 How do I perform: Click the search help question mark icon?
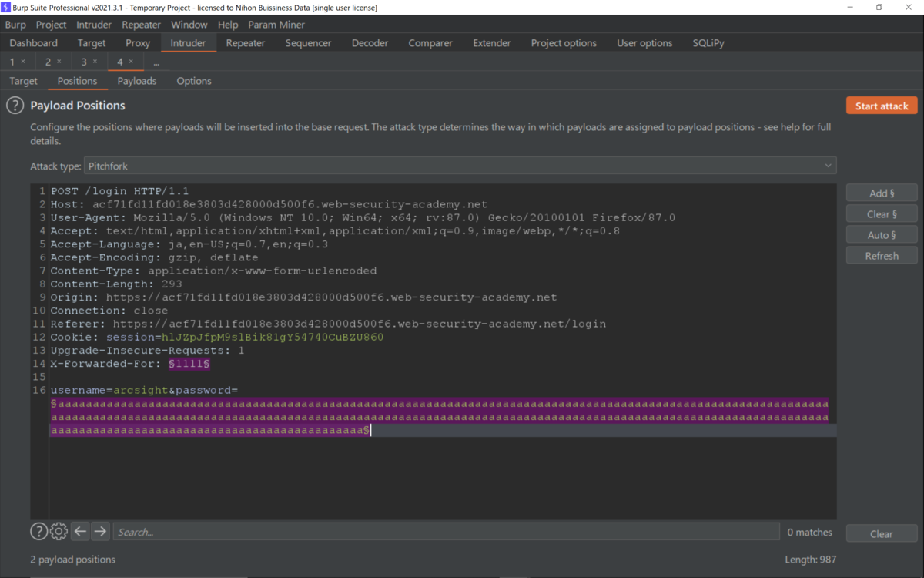tap(38, 531)
